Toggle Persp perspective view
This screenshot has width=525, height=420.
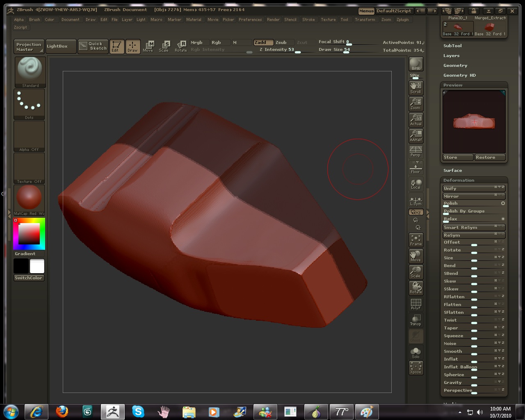[x=415, y=151]
